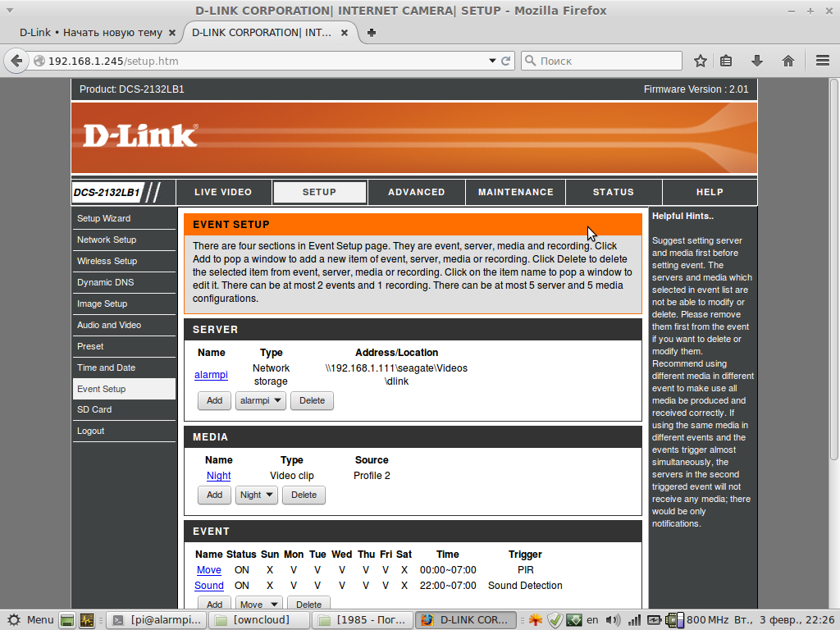
Task: Click Delete in the SERVER section
Action: (x=312, y=400)
